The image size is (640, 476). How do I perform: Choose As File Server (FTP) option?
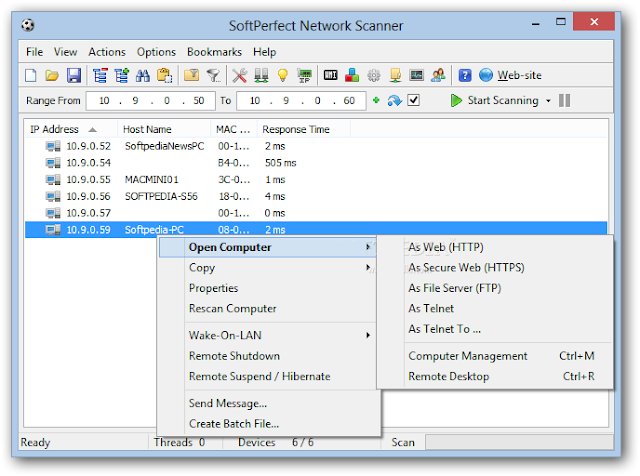click(x=495, y=288)
